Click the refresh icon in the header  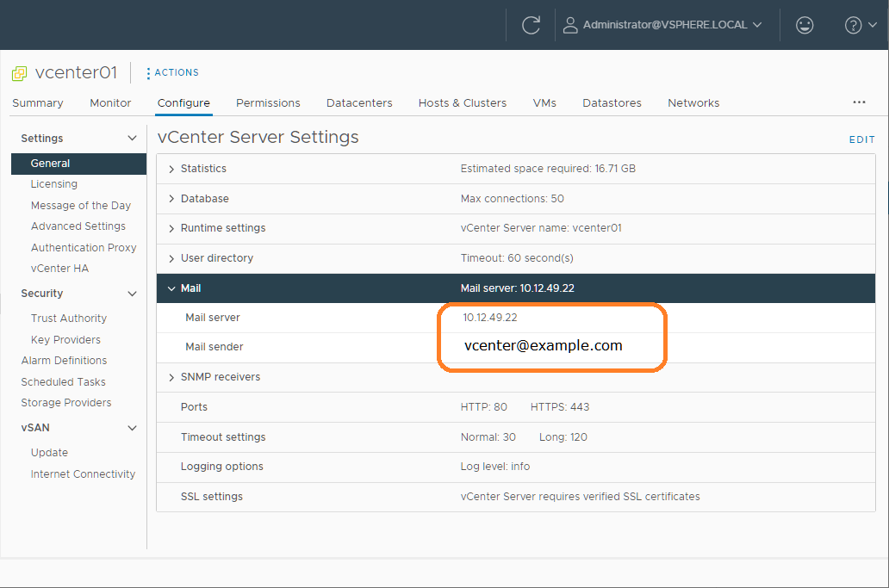pos(531,25)
